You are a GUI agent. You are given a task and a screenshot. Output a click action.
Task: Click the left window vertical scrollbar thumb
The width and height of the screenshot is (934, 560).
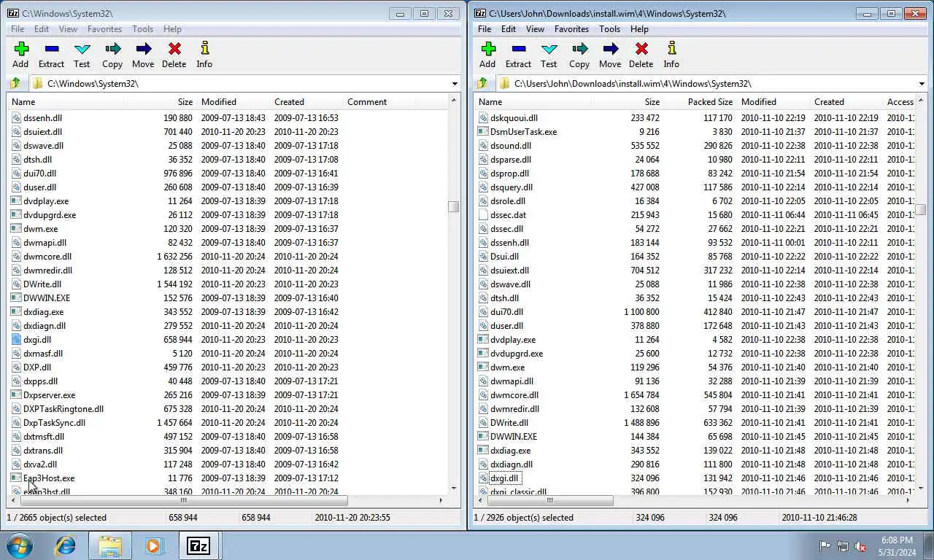coord(453,207)
